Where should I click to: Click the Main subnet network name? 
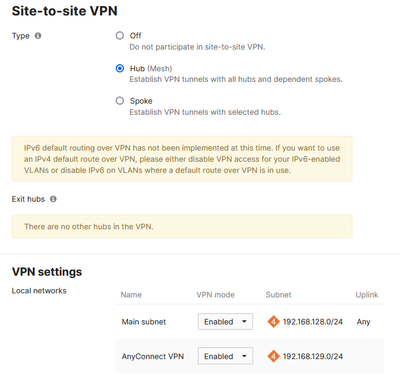tap(144, 322)
